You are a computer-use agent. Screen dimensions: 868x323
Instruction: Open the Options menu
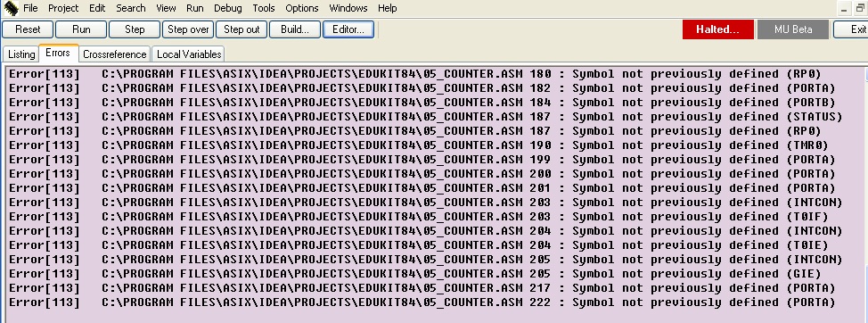302,8
